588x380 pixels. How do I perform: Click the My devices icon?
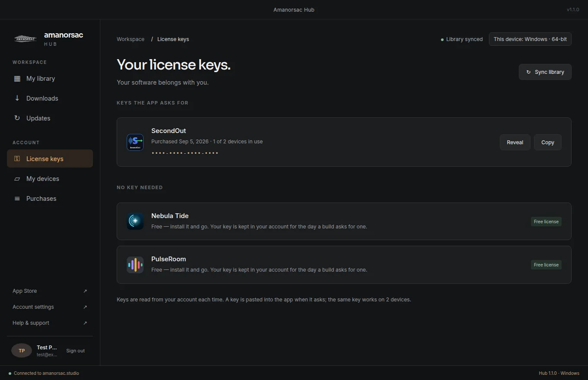point(17,179)
